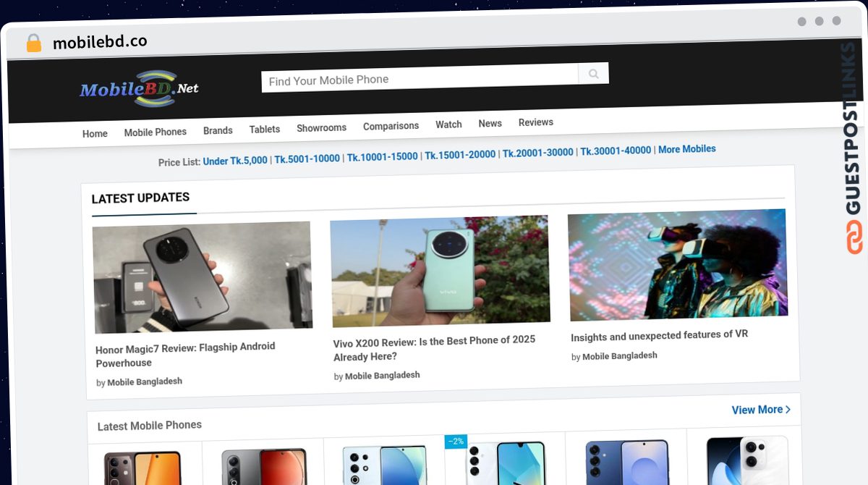Read Insights and unexpected features of VR
Image resolution: width=868 pixels, height=485 pixels.
click(x=659, y=335)
